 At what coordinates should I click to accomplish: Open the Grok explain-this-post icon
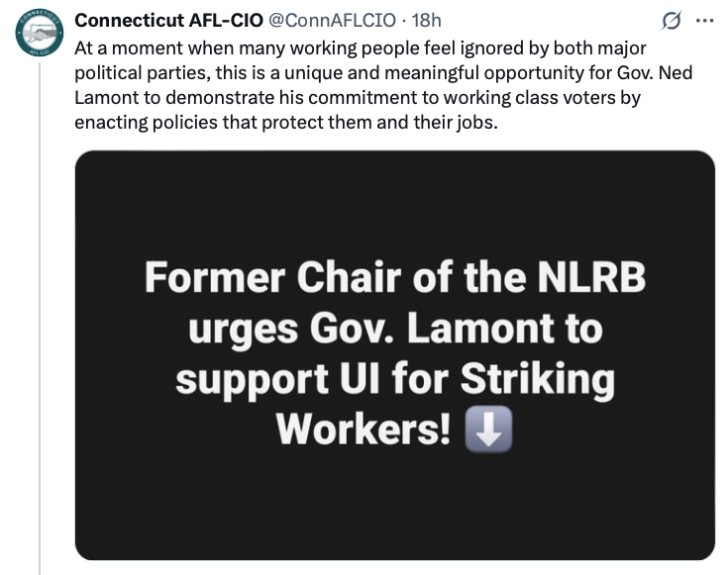pyautogui.click(x=670, y=22)
